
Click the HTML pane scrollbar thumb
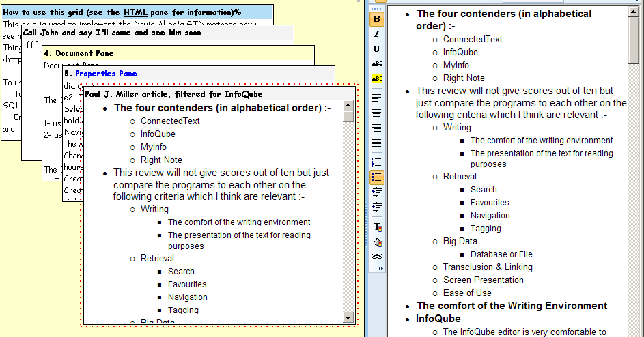click(633, 40)
